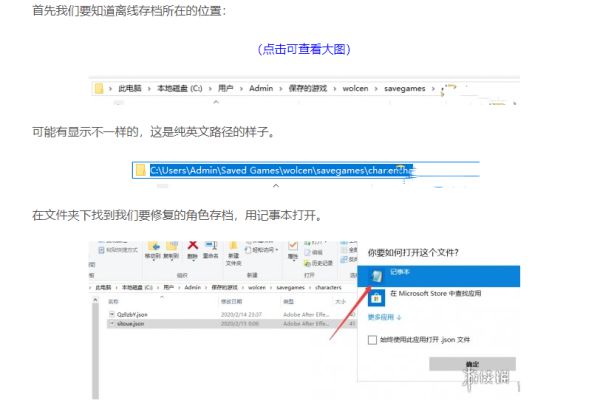Select the sitoue.json file row

tap(232, 324)
